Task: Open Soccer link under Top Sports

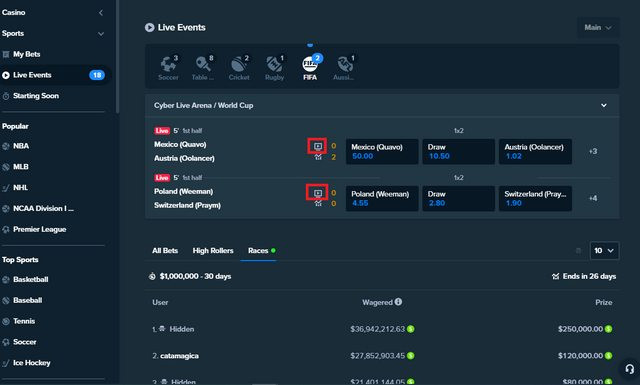Action: click(24, 342)
